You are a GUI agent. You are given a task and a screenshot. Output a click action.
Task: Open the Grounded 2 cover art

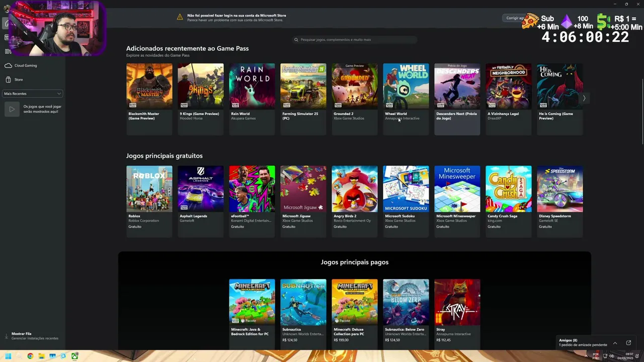point(354,86)
